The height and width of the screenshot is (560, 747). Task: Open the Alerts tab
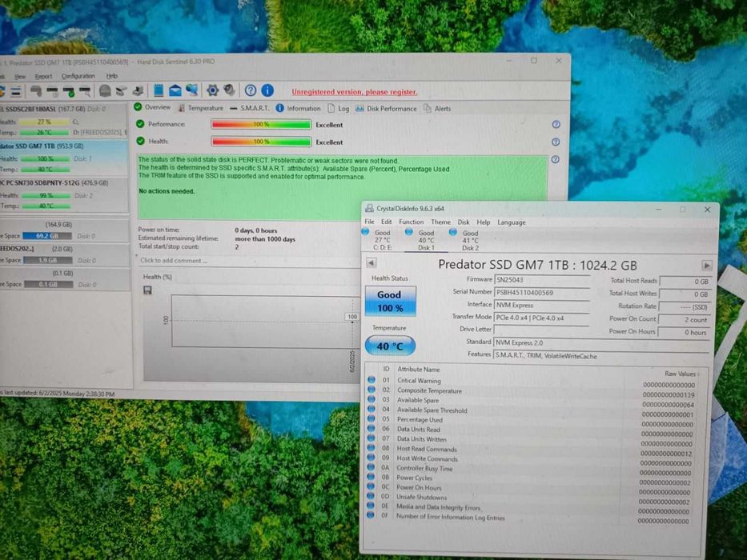tap(437, 109)
